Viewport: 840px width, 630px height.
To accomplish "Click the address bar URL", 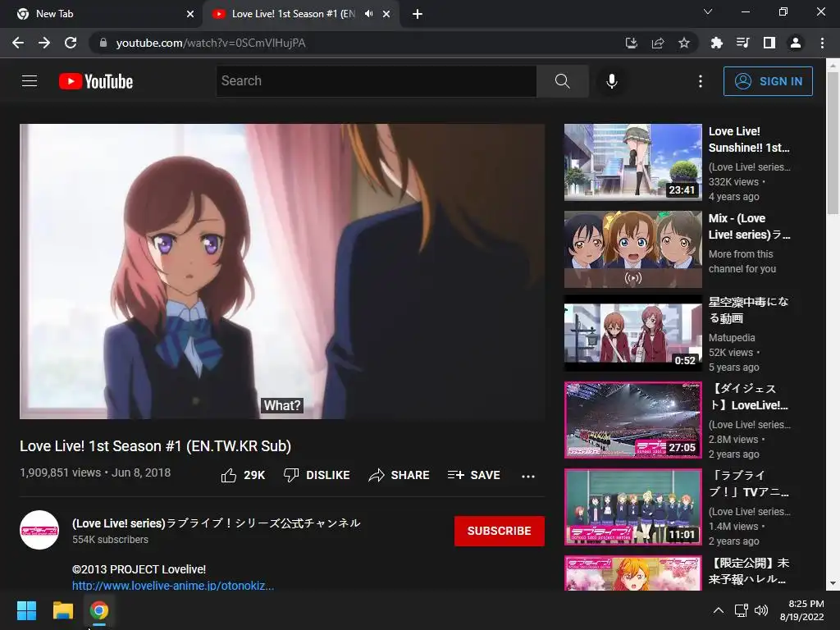I will (211, 43).
